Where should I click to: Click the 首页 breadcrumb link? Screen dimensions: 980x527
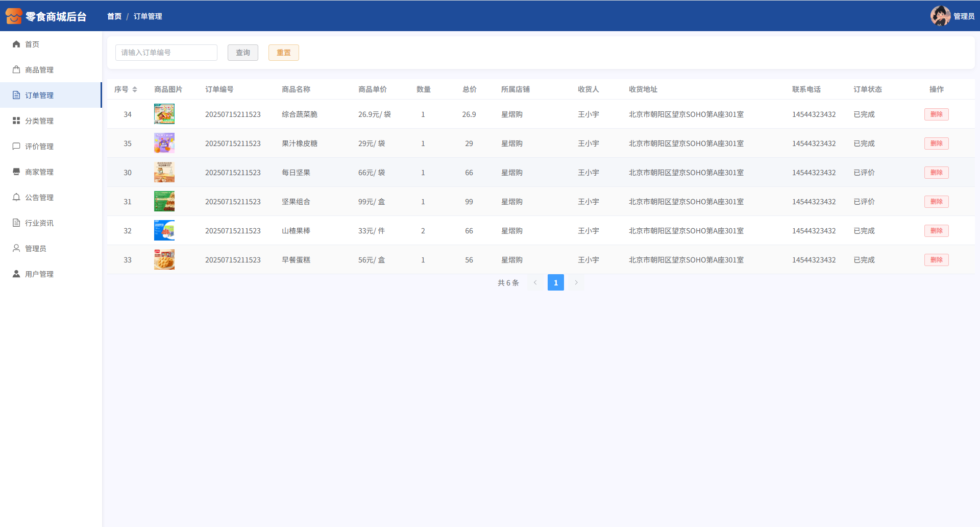coord(114,16)
